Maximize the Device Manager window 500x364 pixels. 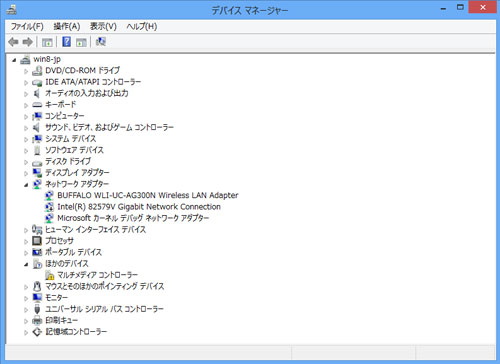click(x=460, y=8)
